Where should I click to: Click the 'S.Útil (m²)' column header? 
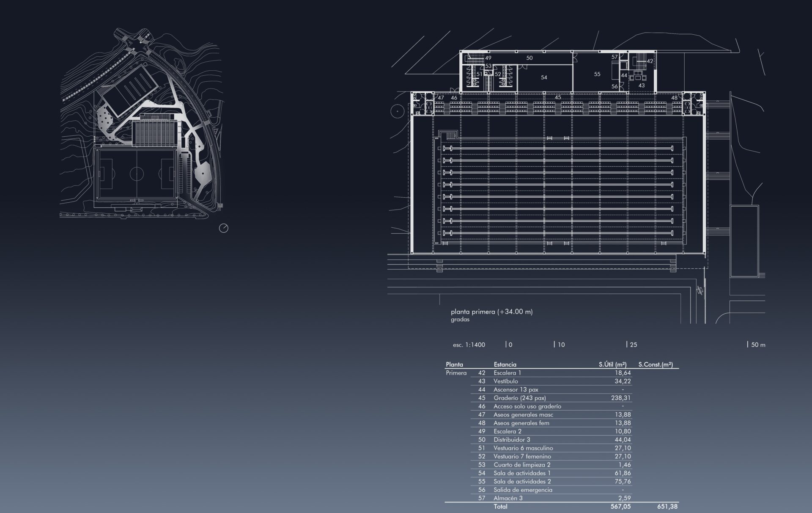pos(613,364)
